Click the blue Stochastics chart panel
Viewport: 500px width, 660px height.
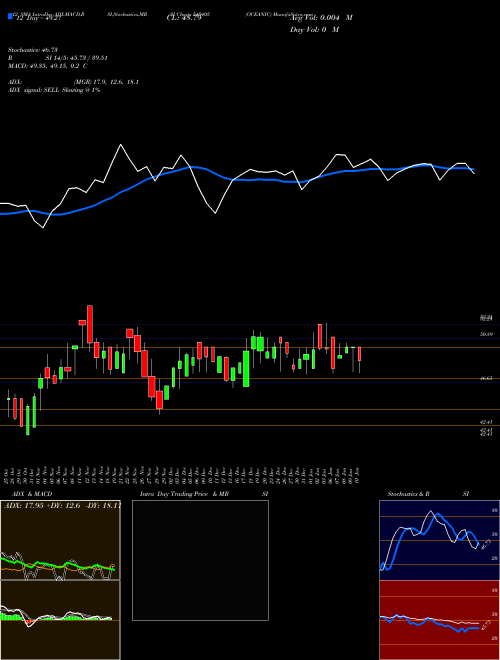[x=439, y=540]
